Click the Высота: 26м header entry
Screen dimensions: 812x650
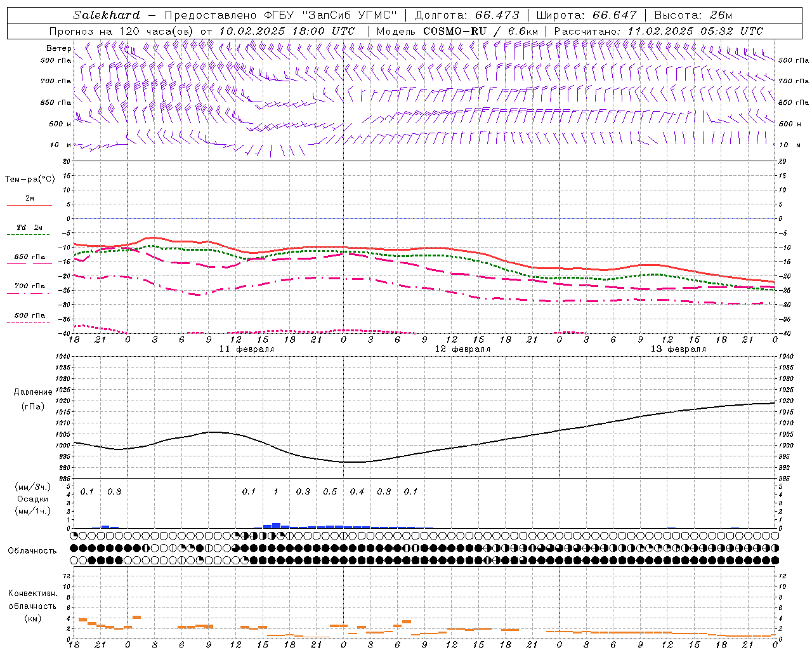[693, 15]
